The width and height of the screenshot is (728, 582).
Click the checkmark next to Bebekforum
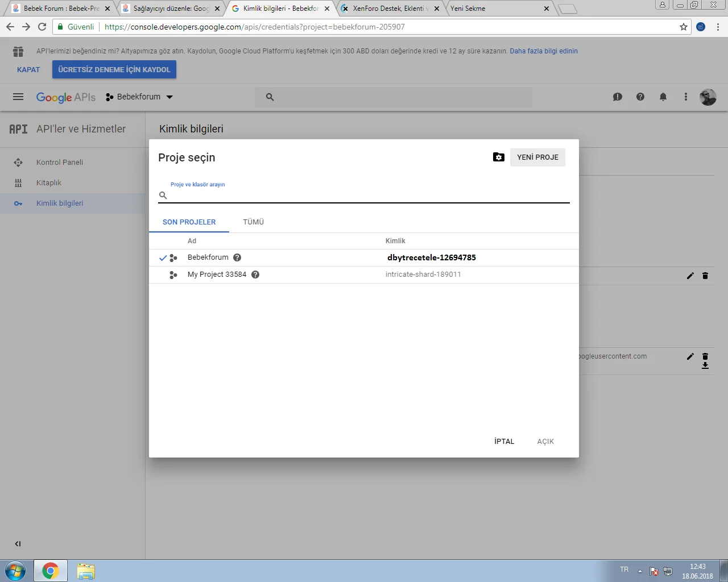(164, 257)
